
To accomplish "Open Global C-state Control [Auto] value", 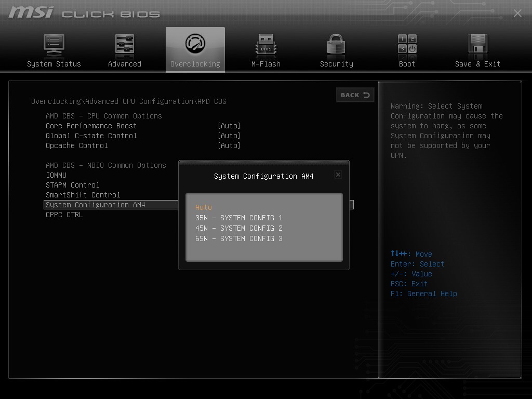I will [229, 136].
